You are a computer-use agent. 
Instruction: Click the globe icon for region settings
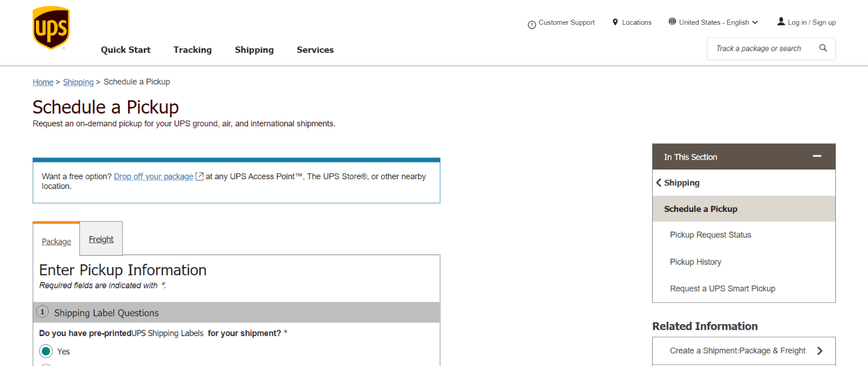[x=672, y=21]
